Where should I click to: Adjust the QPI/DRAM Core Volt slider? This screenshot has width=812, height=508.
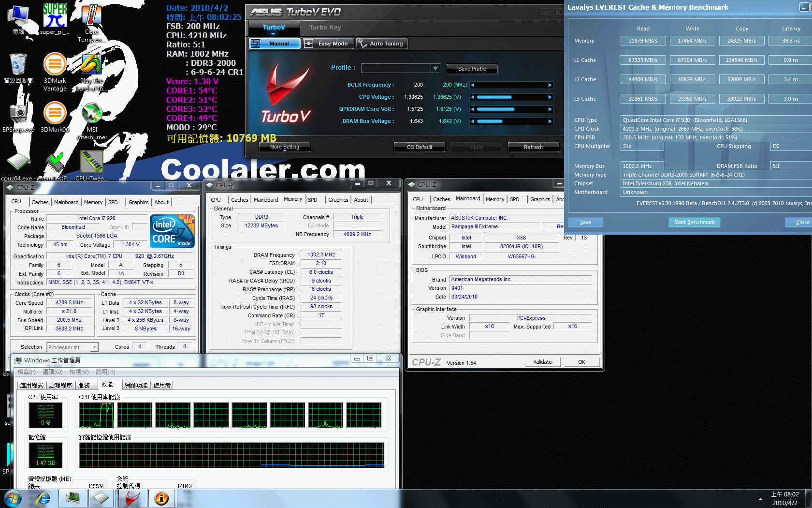pyautogui.click(x=511, y=109)
